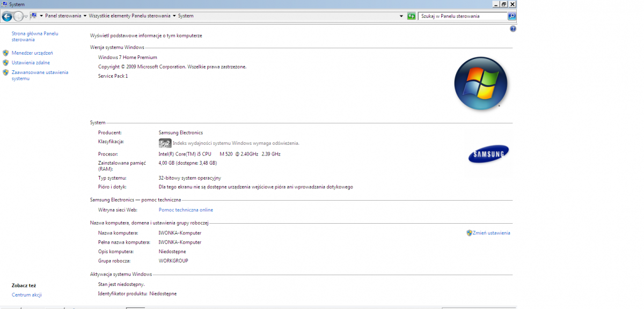
Task: Click the Intel(R) Core(TM) i5 CPU value
Action: point(219,154)
